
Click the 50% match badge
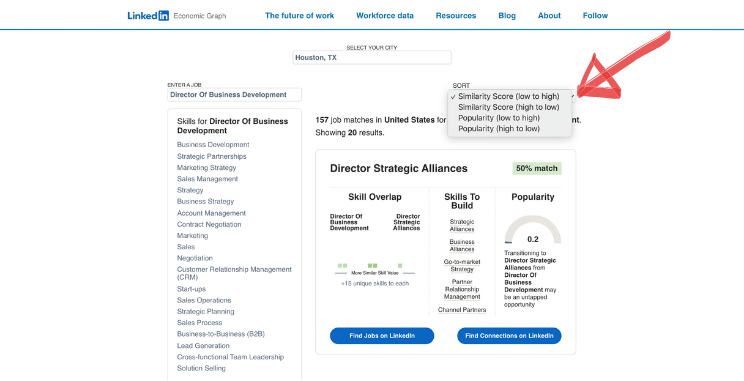(537, 168)
